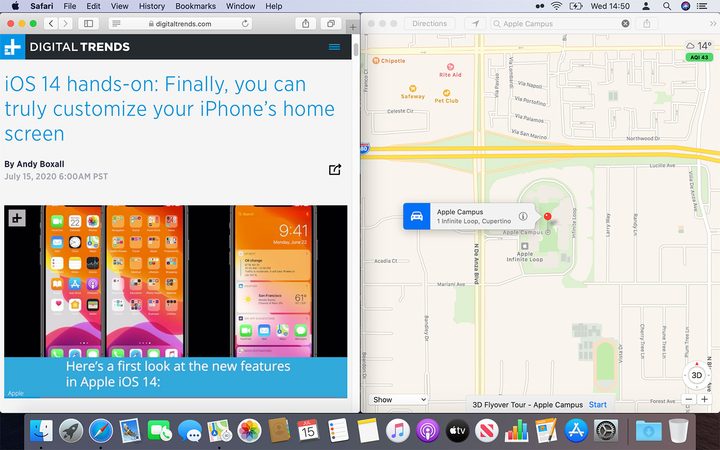Reload the Digital Trends page
720x450 pixels.
(x=245, y=23)
